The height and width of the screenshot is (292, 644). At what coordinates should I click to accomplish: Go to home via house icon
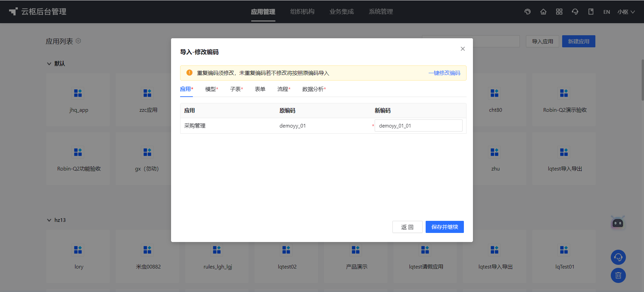pyautogui.click(x=543, y=12)
